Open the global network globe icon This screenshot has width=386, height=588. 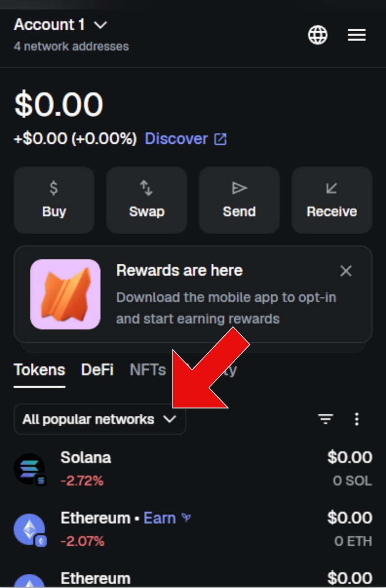pos(318,35)
